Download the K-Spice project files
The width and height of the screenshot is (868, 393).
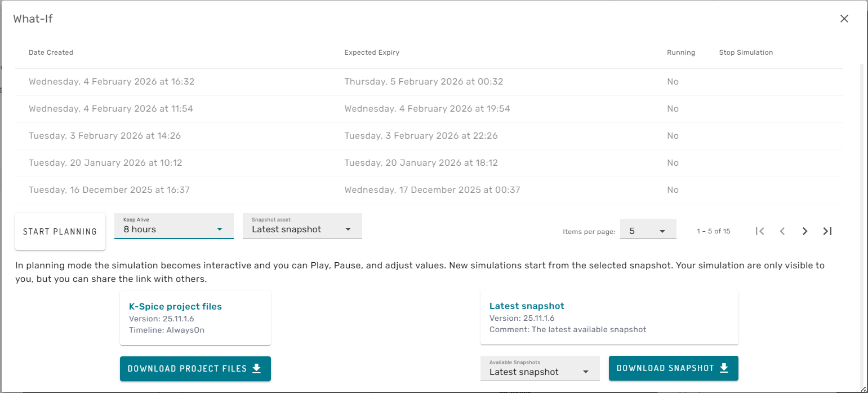pos(195,369)
